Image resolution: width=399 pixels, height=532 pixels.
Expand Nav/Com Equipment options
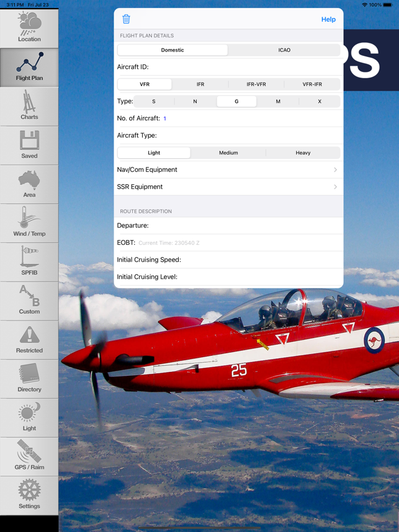coord(228,170)
